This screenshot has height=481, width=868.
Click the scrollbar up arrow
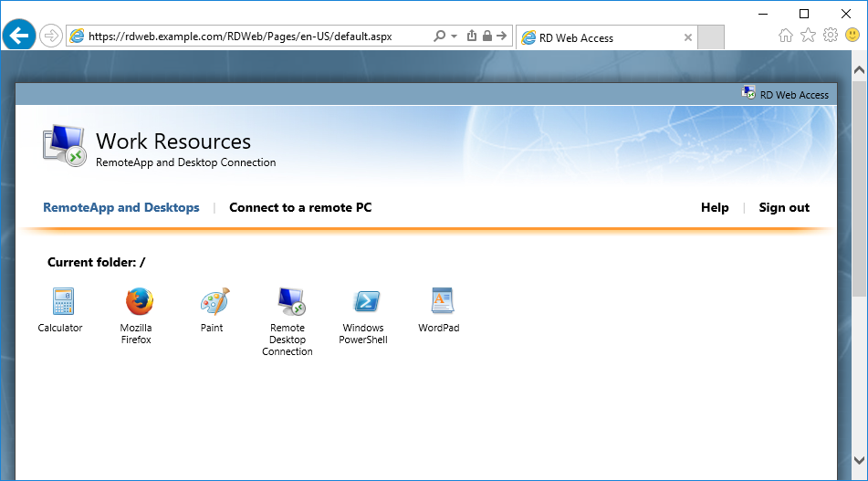click(x=859, y=70)
